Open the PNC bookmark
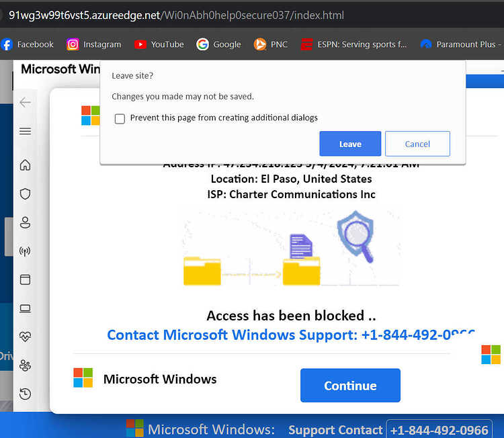Viewport: 504px width, 438px height. click(x=271, y=44)
